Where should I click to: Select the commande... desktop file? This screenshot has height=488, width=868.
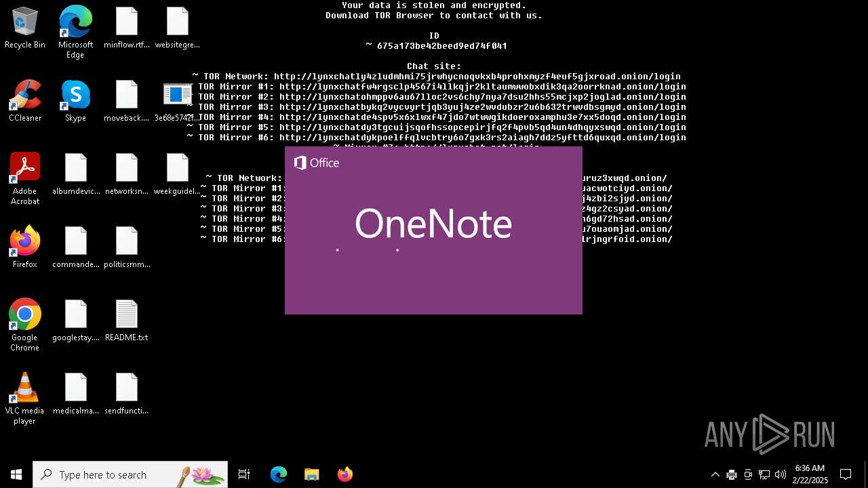pos(76,247)
